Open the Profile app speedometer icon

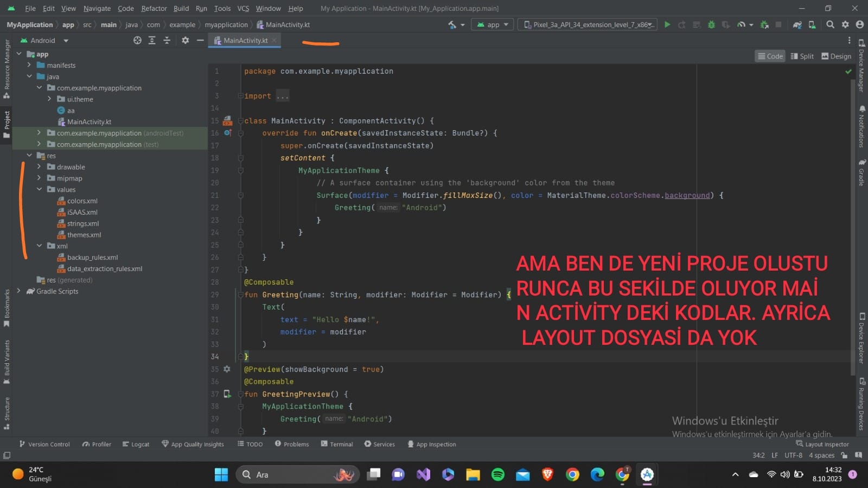click(741, 24)
